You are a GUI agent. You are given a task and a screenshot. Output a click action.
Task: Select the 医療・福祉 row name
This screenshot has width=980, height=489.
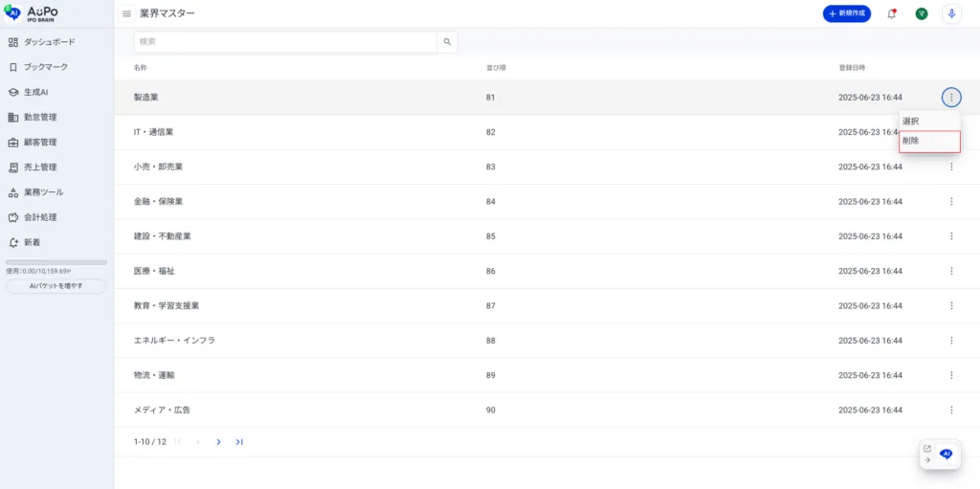(154, 271)
